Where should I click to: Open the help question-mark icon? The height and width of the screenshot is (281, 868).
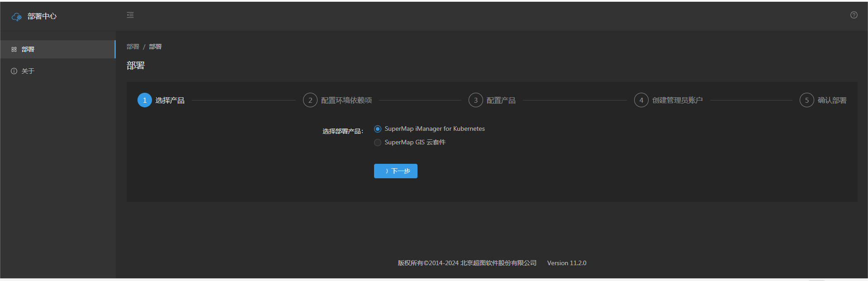tap(854, 15)
